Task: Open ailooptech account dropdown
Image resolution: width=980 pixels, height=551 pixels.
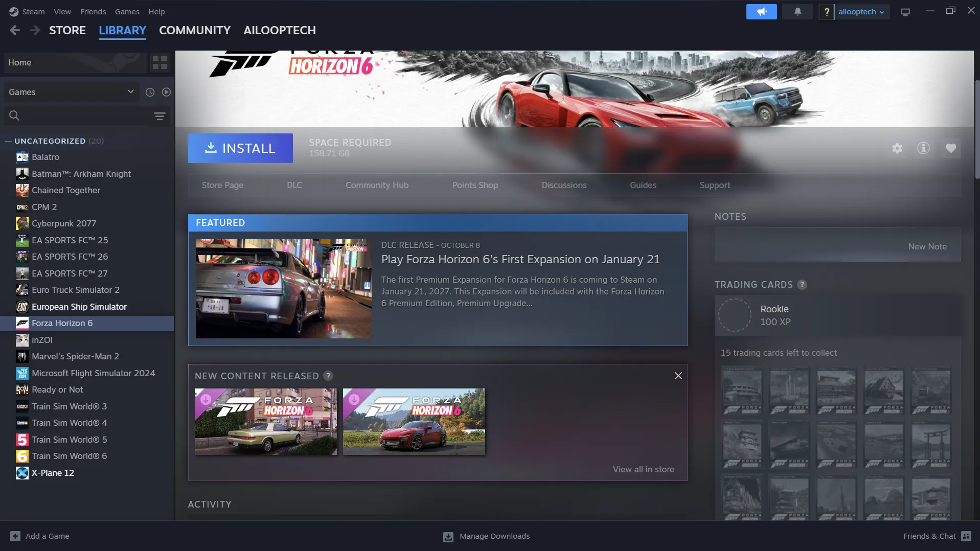Action: (x=861, y=12)
